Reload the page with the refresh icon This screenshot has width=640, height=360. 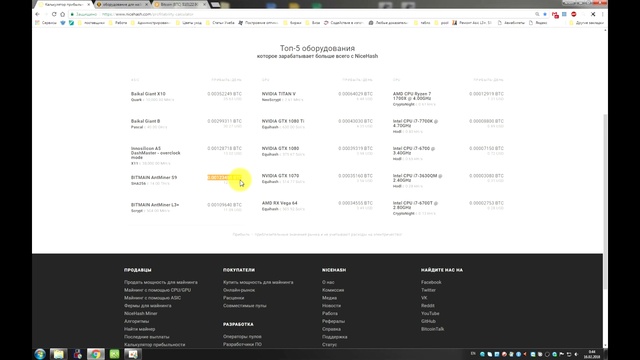[x=54, y=14]
